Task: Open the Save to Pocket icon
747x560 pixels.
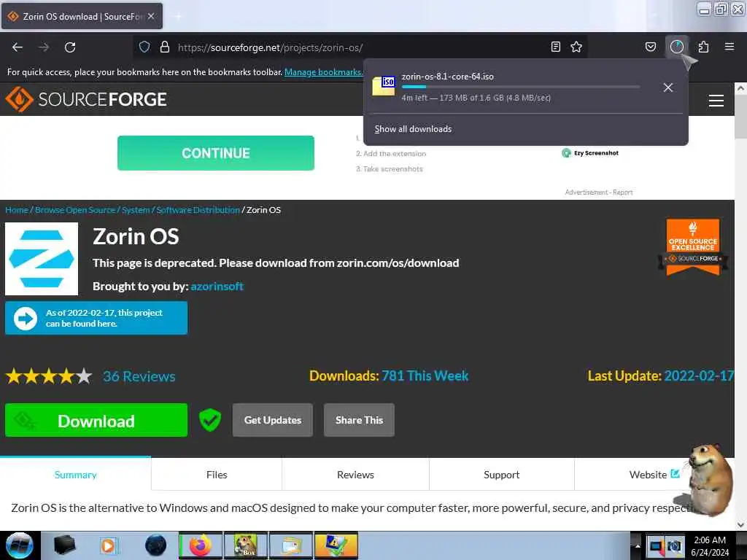Action: [x=651, y=47]
